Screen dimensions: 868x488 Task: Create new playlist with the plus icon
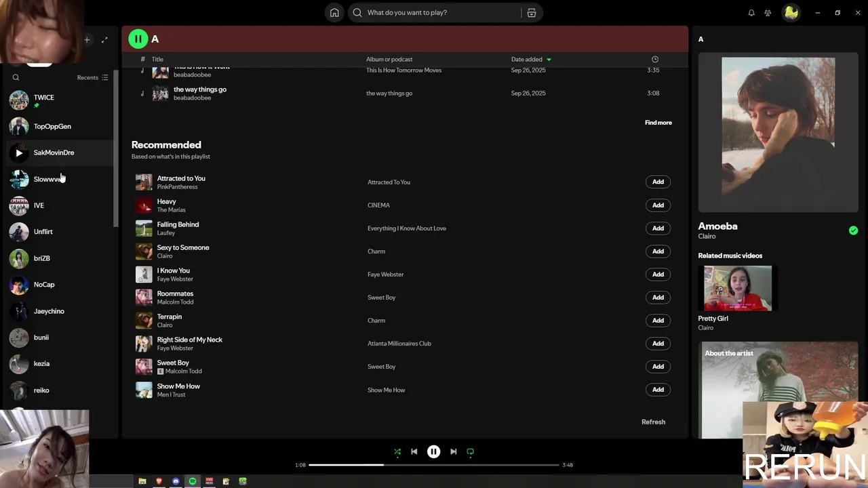pos(87,40)
